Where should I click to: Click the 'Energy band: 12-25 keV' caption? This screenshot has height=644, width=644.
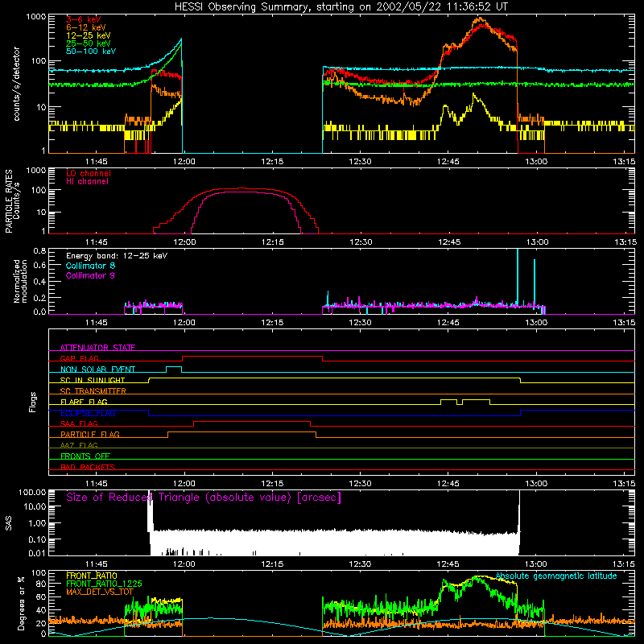click(x=117, y=256)
